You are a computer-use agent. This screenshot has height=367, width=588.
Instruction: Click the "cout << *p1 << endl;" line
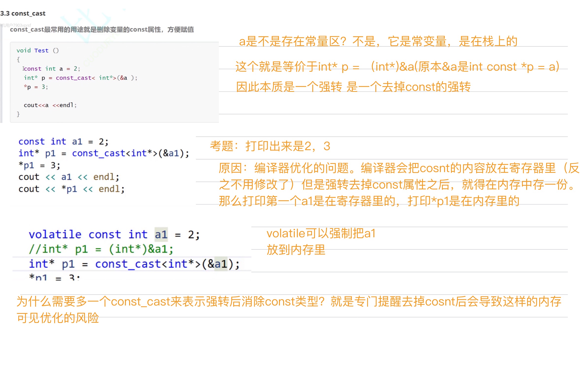coord(71,189)
